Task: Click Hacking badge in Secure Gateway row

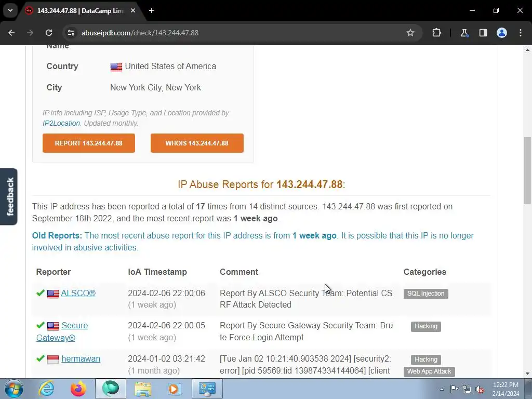Action: pyautogui.click(x=426, y=326)
